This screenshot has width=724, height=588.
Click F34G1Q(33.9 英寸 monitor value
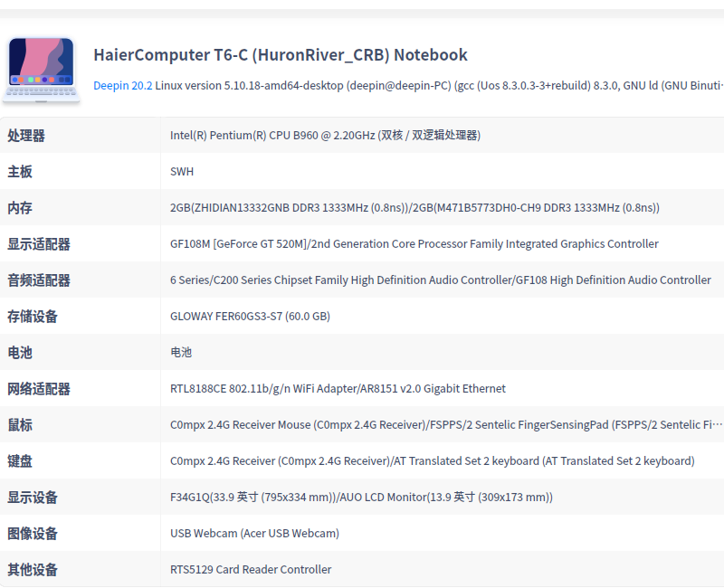[361, 497]
